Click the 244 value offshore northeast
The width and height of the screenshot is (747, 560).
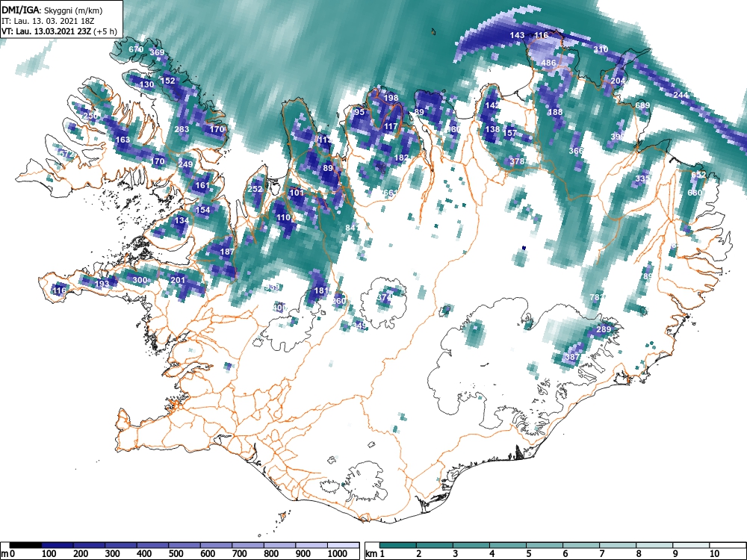pyautogui.click(x=681, y=95)
